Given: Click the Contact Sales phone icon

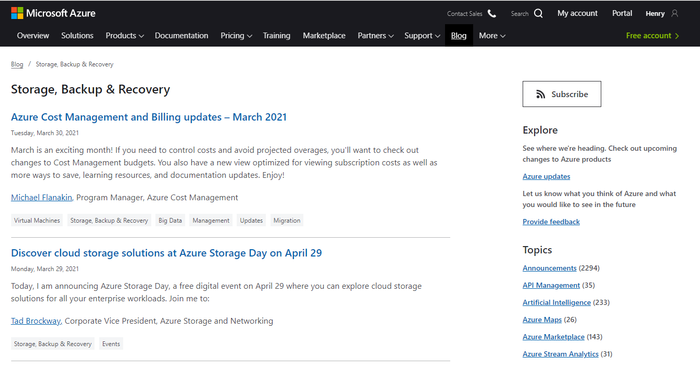Looking at the screenshot, I should pos(492,14).
